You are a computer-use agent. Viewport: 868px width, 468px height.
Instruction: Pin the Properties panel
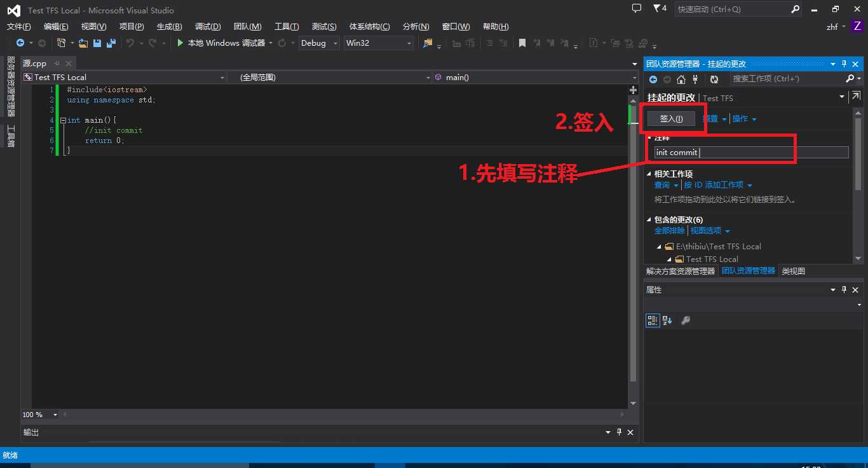(844, 289)
